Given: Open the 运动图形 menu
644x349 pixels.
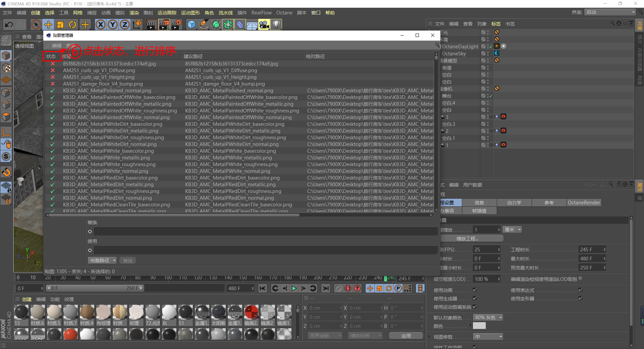Looking at the screenshot, I should point(191,13).
